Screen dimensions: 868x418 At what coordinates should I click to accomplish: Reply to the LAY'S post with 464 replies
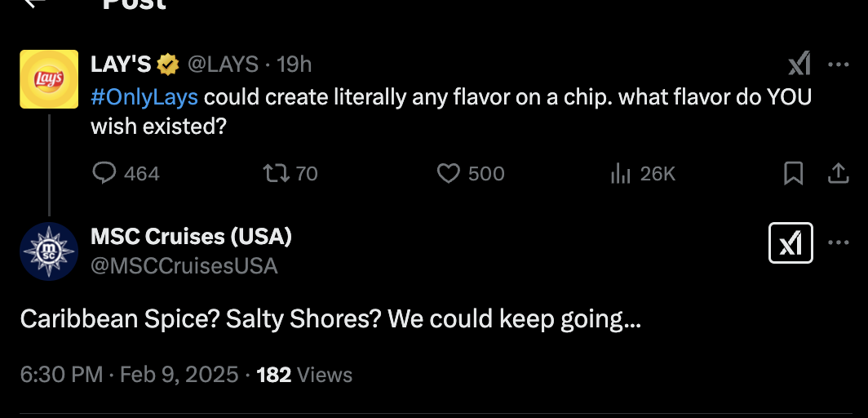(x=104, y=173)
